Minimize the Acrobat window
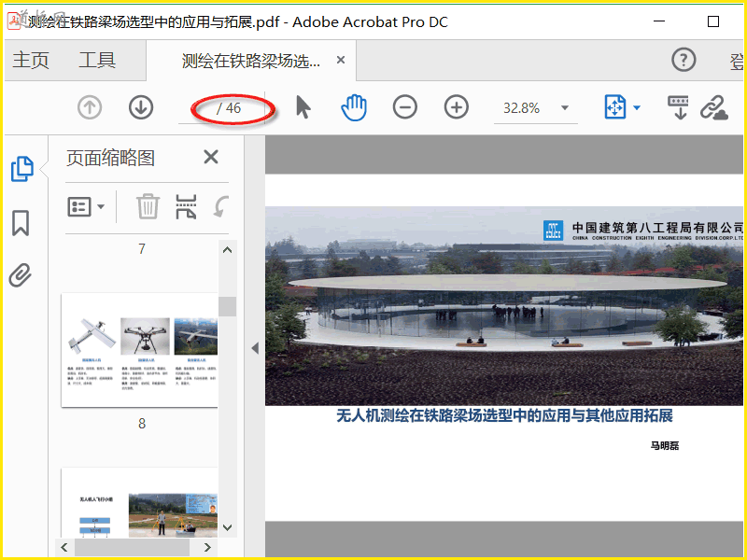The height and width of the screenshot is (560, 747). 659,21
